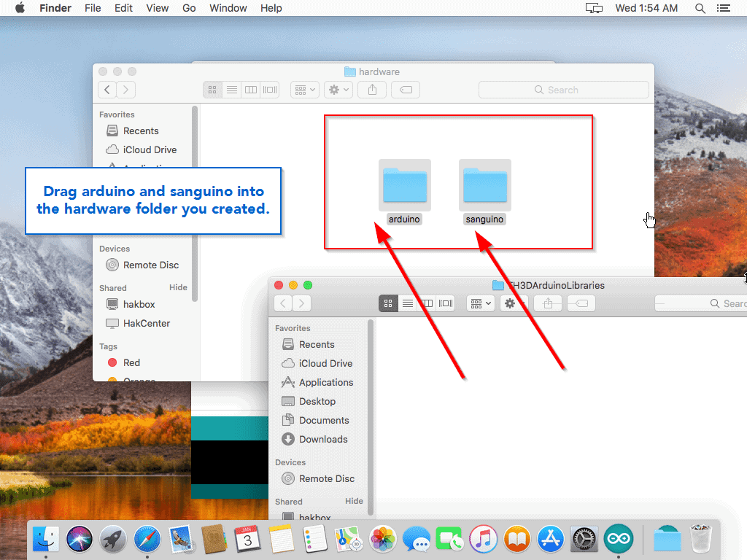Screen dimensions: 747x560
Task: Open the action gear menu in hardware window
Action: point(338,90)
